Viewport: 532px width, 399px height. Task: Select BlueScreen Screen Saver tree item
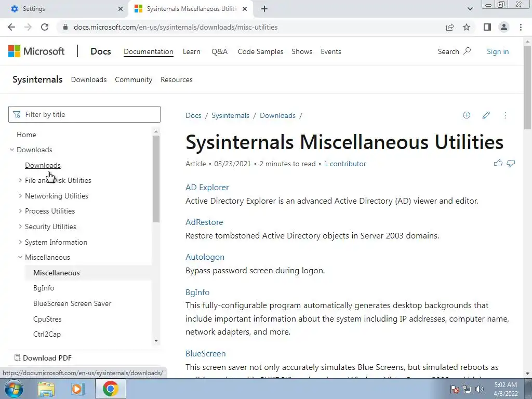[72, 303]
